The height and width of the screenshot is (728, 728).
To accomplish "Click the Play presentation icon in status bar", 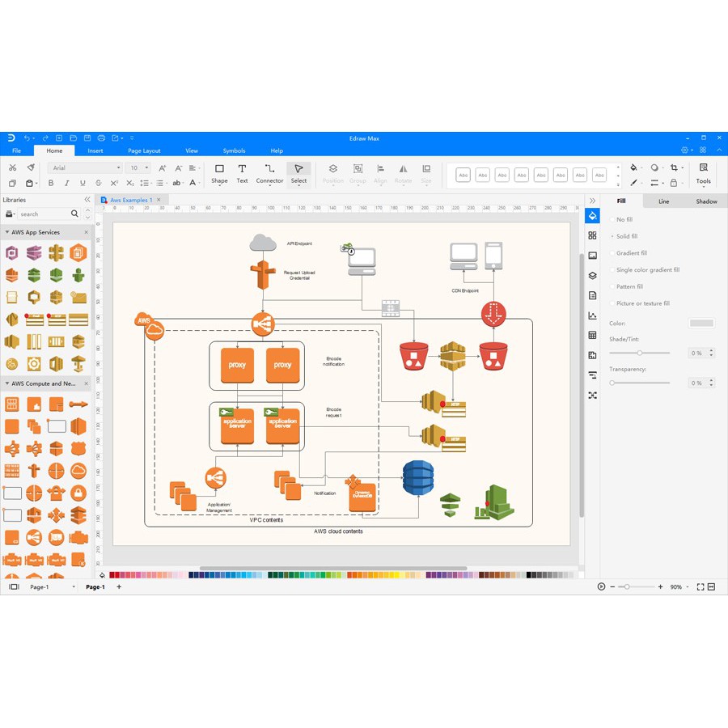I will [601, 587].
